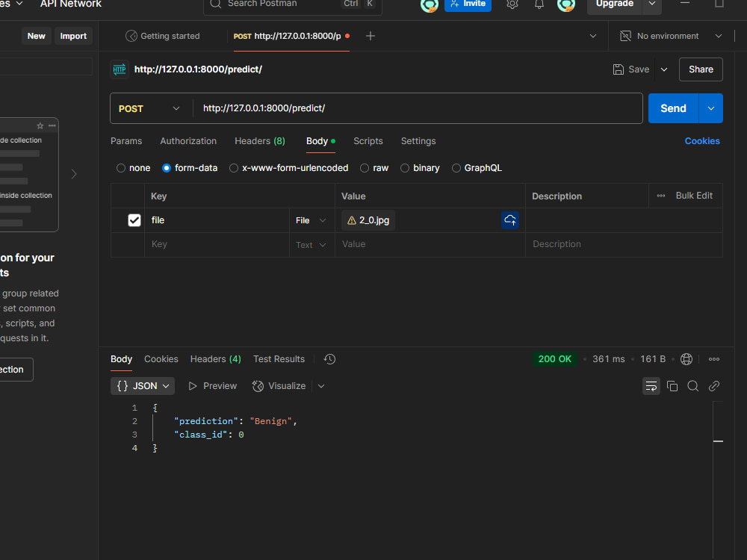Select the raw body radio option
The height and width of the screenshot is (560, 747).
365,168
